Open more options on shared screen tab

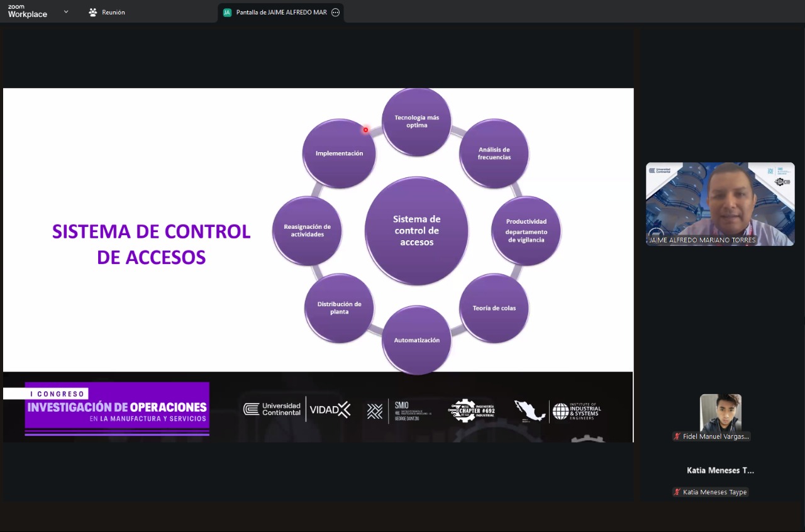pyautogui.click(x=335, y=13)
